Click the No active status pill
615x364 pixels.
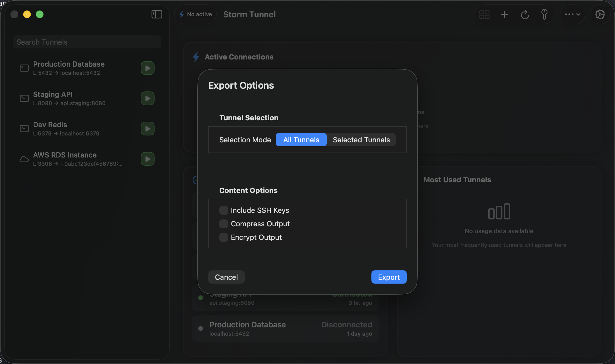tap(195, 14)
